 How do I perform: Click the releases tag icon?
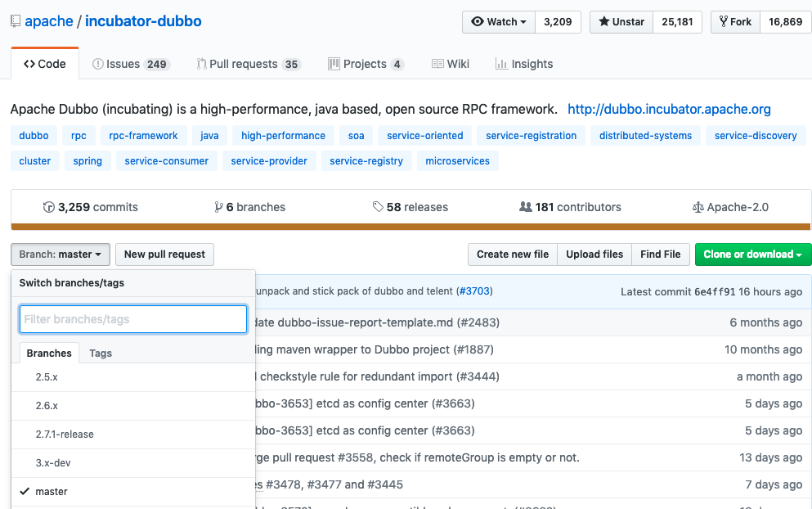pyautogui.click(x=378, y=207)
